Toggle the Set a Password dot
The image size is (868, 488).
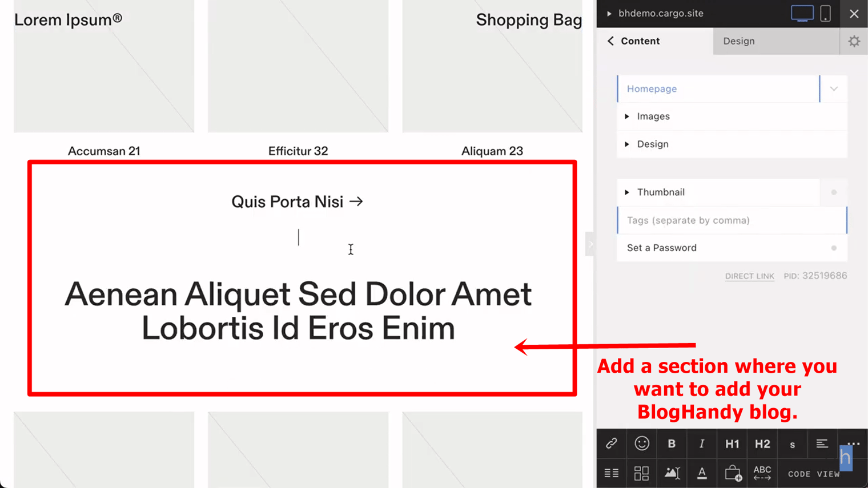(834, 248)
